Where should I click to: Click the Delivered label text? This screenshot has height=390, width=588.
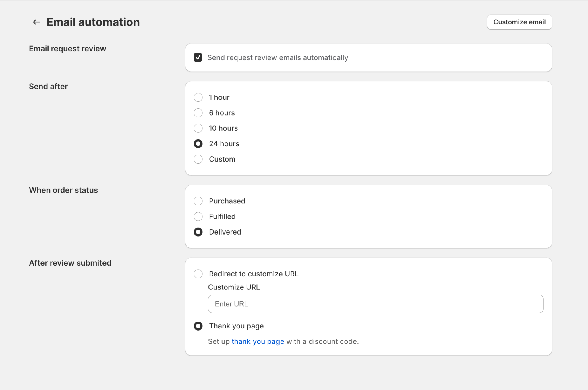[x=225, y=232]
